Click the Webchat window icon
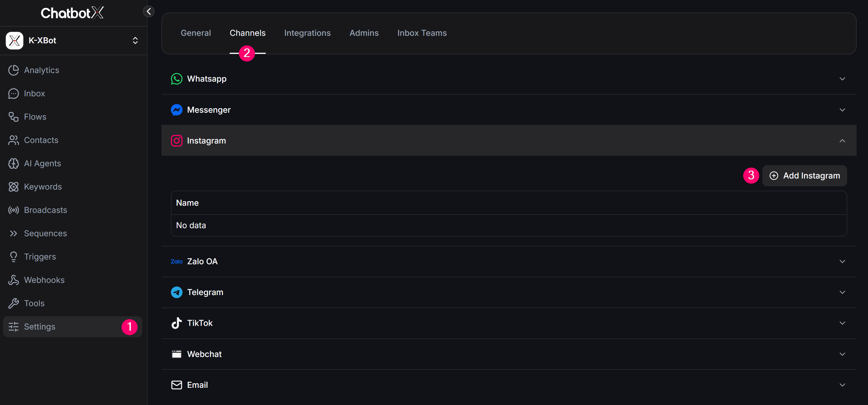 click(x=176, y=354)
